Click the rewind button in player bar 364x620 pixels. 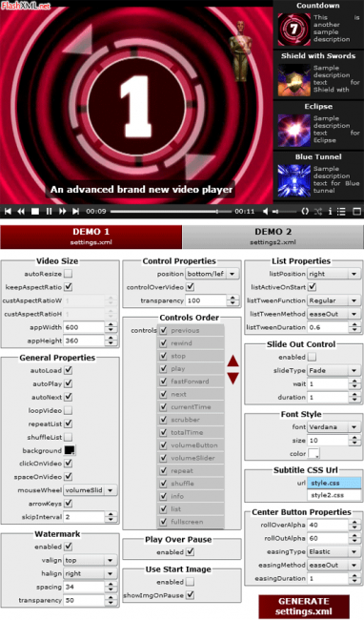(21, 212)
